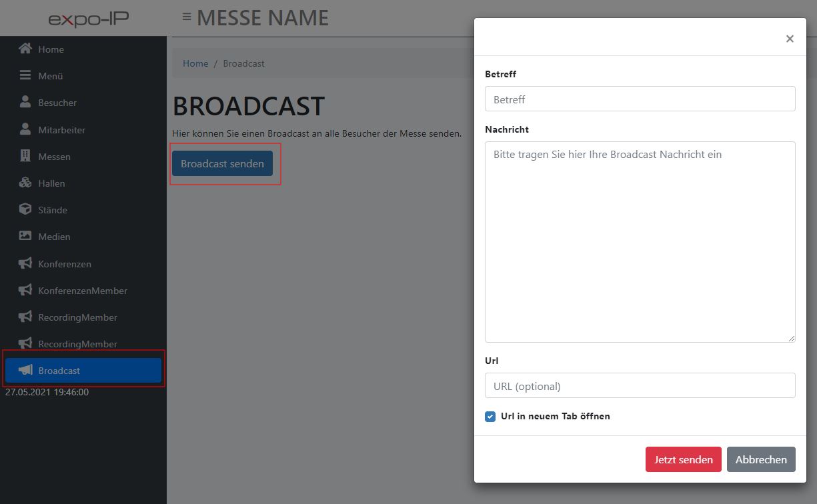The width and height of the screenshot is (817, 504).
Task: Click into the Betreff input field
Action: coord(640,99)
